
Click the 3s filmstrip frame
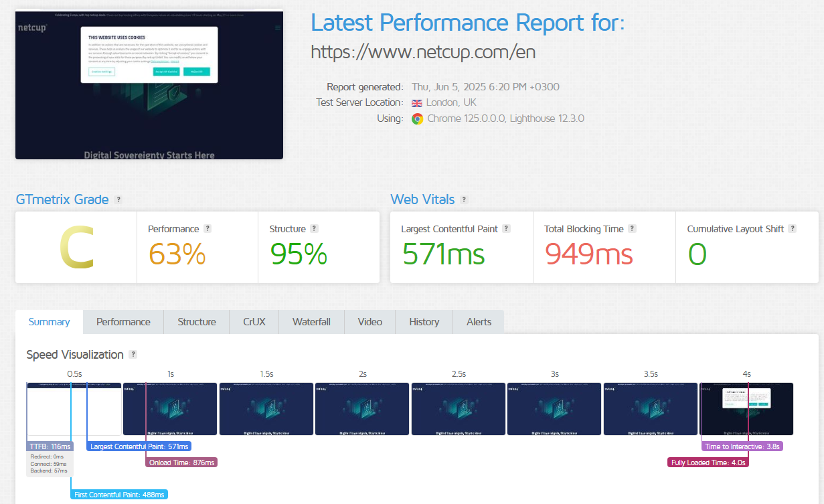554,409
